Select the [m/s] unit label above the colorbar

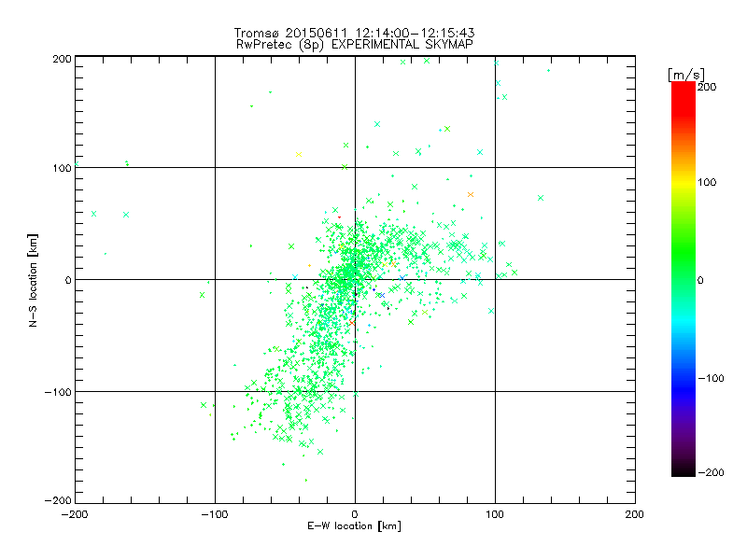click(x=686, y=75)
